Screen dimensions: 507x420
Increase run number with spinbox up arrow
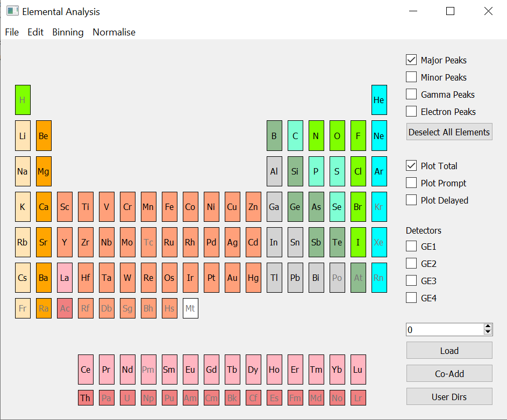pyautogui.click(x=488, y=327)
